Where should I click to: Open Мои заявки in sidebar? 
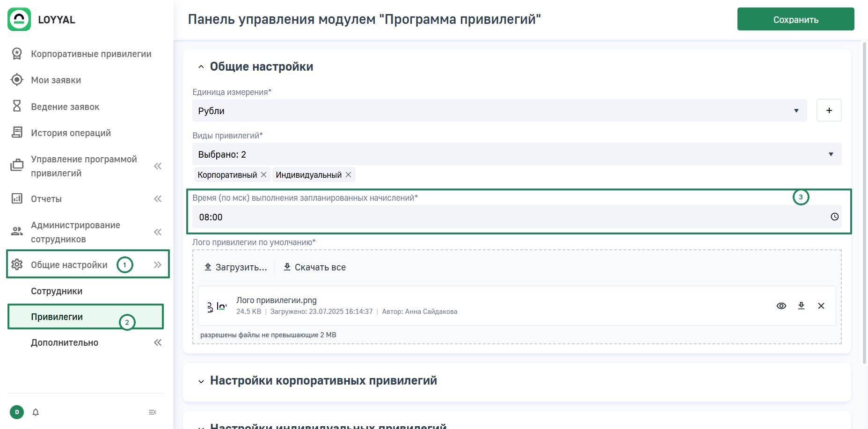pyautogui.click(x=56, y=80)
